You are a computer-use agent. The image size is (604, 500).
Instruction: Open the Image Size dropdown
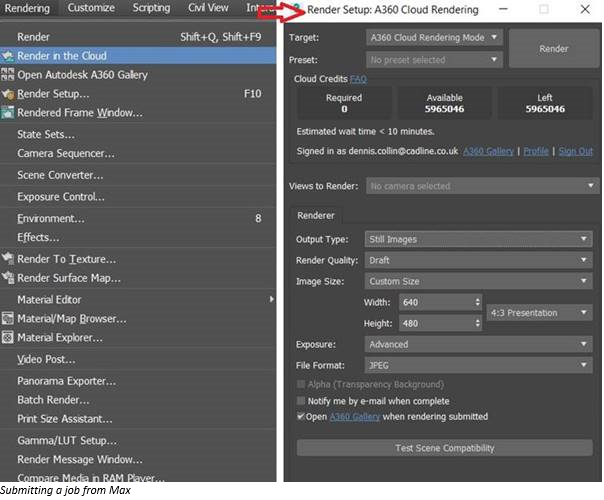pos(478,281)
